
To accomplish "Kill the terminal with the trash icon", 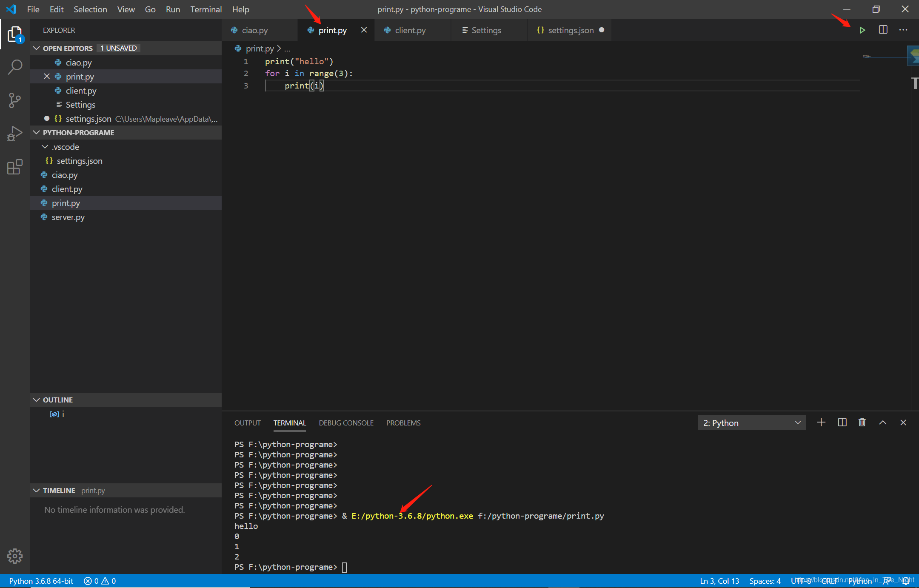I will point(862,422).
